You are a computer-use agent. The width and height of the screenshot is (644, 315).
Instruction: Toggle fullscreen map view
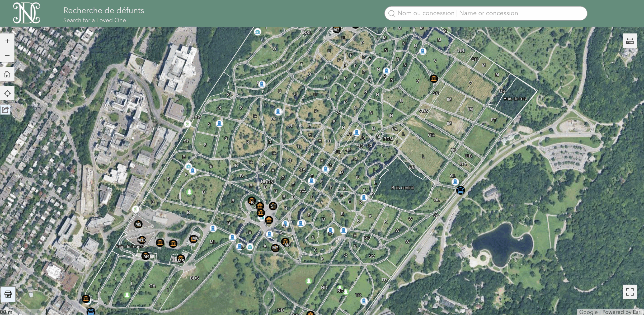[630, 292]
